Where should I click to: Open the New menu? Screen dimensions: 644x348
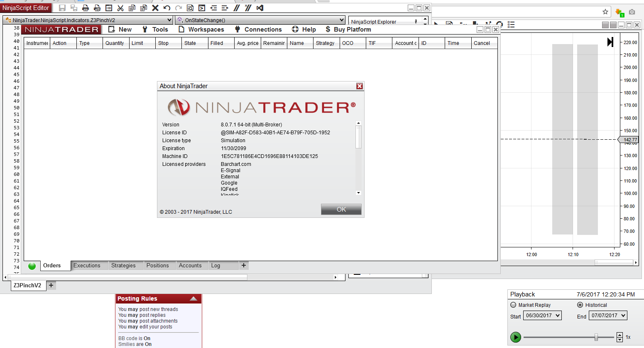click(120, 30)
